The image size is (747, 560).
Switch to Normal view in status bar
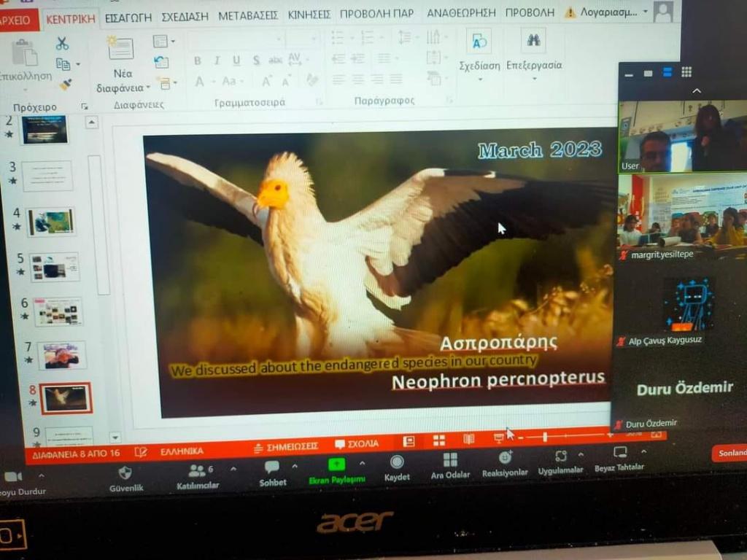click(409, 441)
